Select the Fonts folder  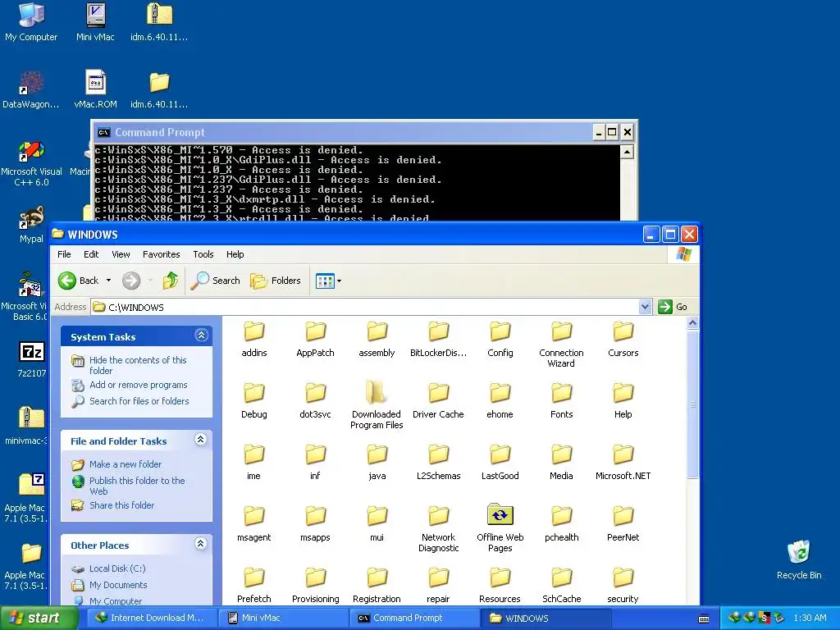[561, 400]
